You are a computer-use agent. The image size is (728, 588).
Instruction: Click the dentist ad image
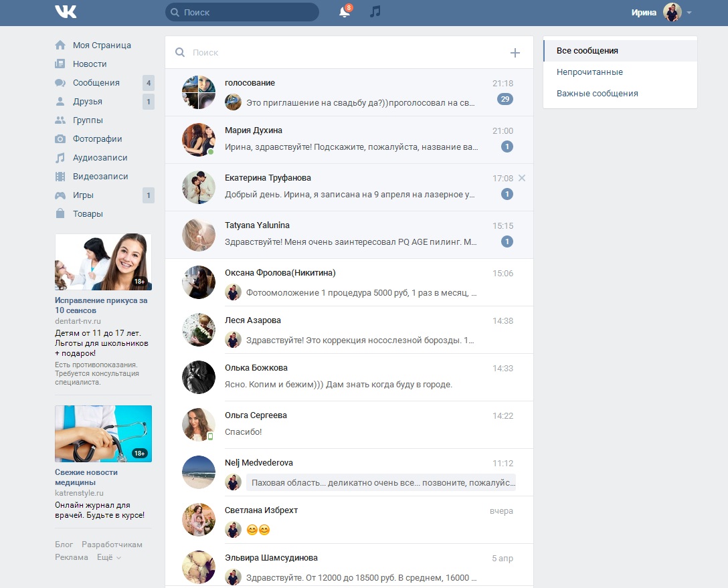(x=103, y=262)
